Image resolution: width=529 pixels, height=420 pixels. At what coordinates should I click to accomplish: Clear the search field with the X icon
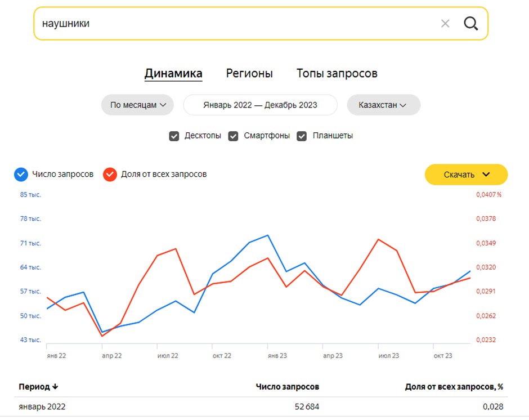click(x=445, y=24)
